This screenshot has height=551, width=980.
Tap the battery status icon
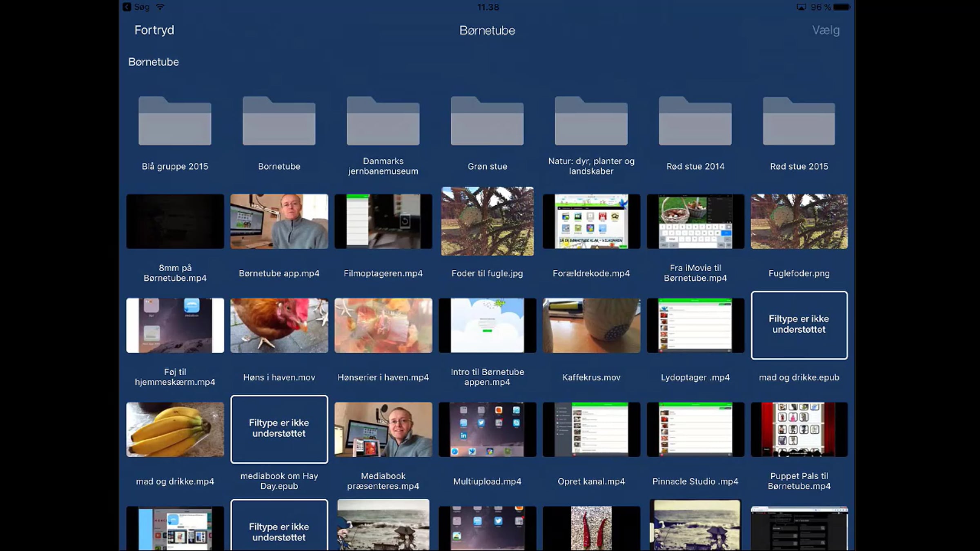pos(842,7)
